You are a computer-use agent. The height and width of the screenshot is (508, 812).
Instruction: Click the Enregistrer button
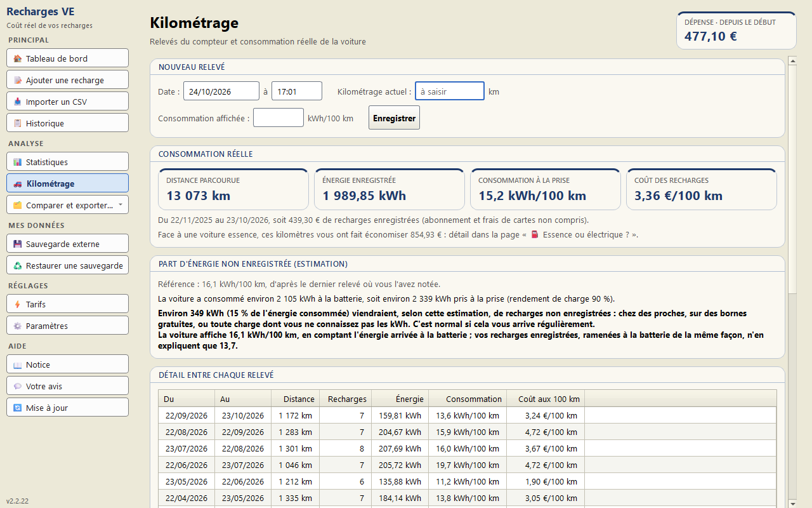tap(394, 118)
